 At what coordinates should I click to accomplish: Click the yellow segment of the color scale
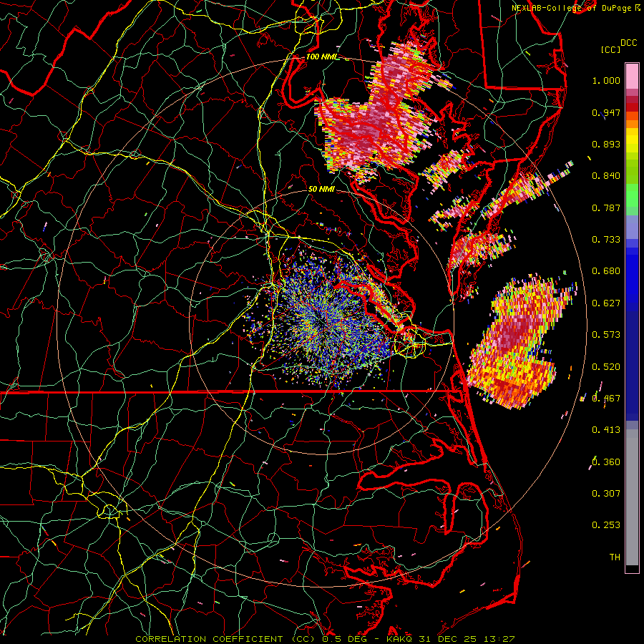(x=632, y=141)
